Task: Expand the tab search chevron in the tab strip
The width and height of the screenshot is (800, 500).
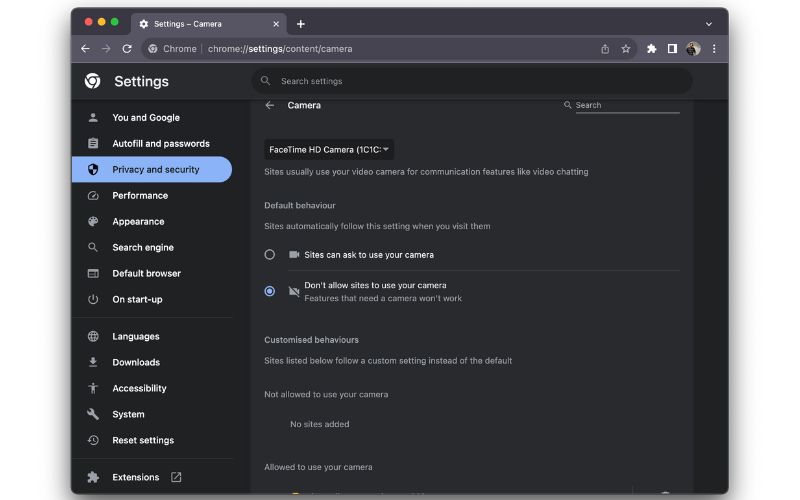Action: point(709,24)
